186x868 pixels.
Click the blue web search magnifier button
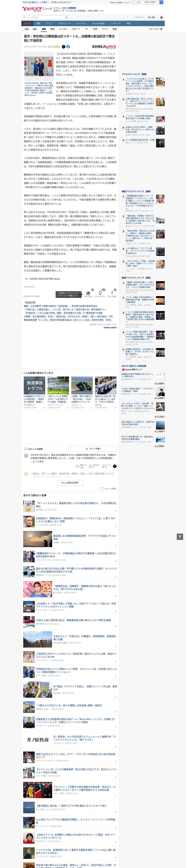[161, 2]
